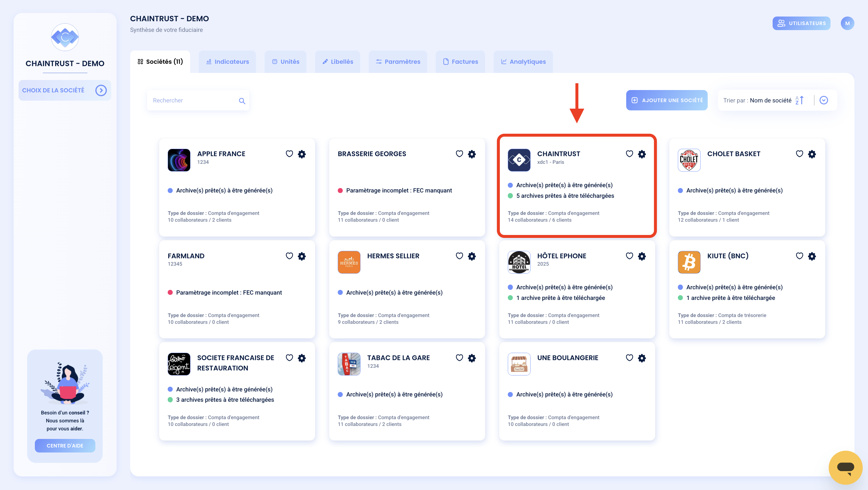Open HERMES SELLIER settings gear
This screenshot has width=868, height=490.
coord(472,256)
